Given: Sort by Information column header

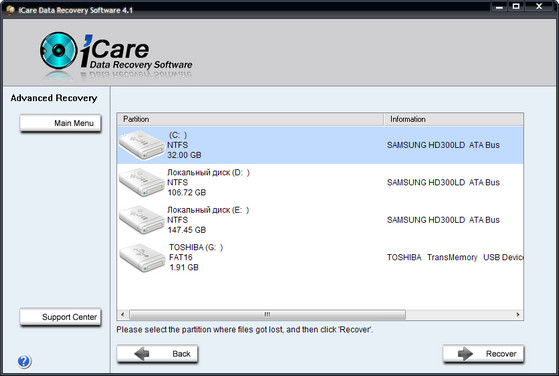Looking at the screenshot, I should (x=453, y=119).
